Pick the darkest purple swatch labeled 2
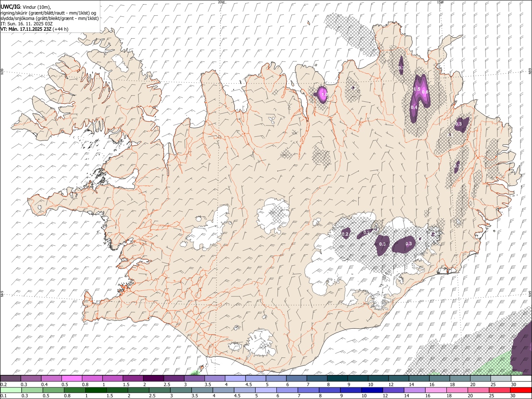The width and height of the screenshot is (532, 399). (x=153, y=378)
